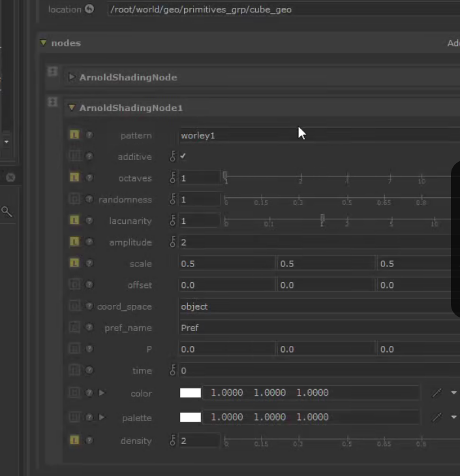460x476 pixels.
Task: Expand the collapsed ArnoldShadingNode group
Action: [72, 77]
